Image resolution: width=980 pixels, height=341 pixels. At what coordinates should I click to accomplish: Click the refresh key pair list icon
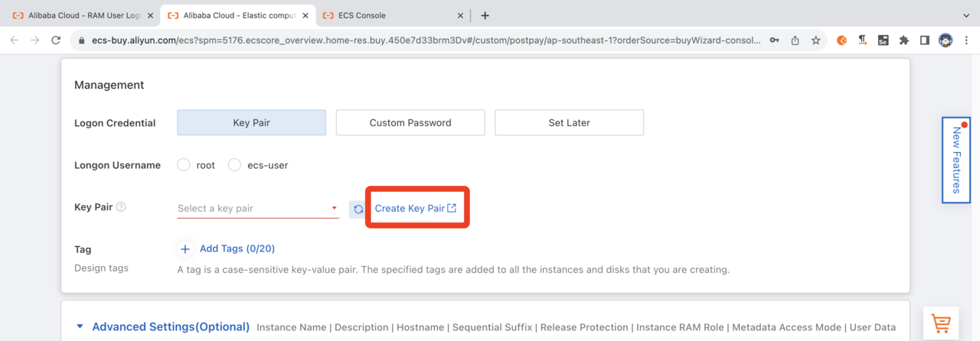pos(358,209)
